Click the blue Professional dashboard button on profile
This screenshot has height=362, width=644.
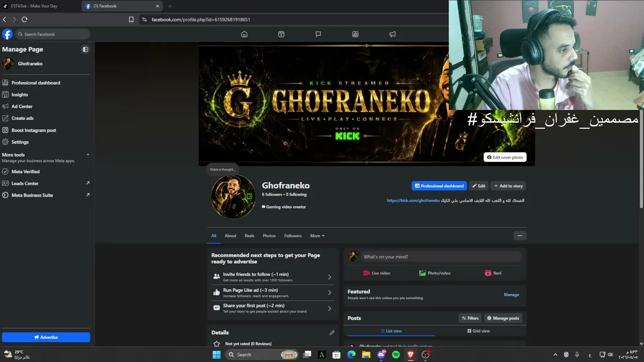click(439, 186)
